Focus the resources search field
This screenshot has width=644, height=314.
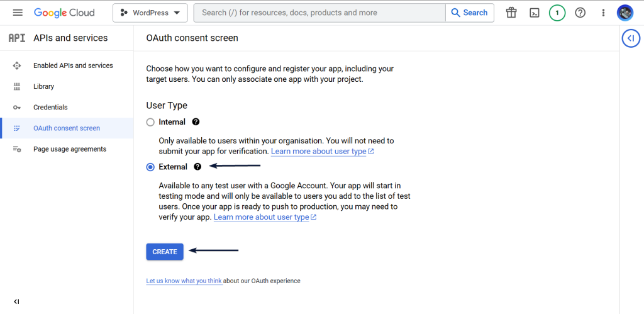319,13
